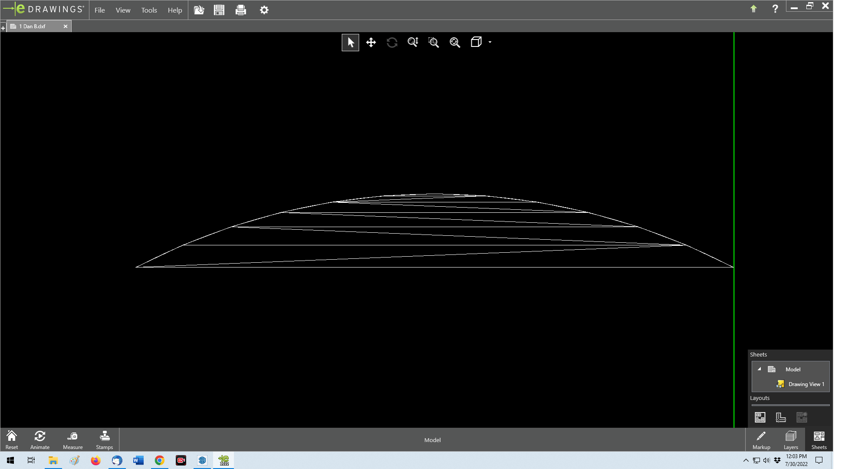This screenshot has width=868, height=469.
Task: Open the Tools menu
Action: point(149,10)
